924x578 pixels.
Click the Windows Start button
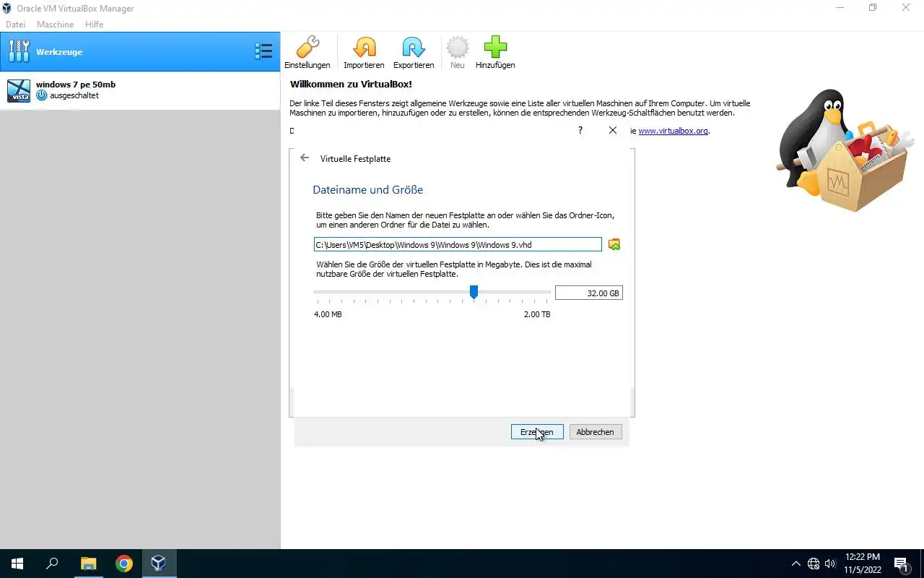17,564
